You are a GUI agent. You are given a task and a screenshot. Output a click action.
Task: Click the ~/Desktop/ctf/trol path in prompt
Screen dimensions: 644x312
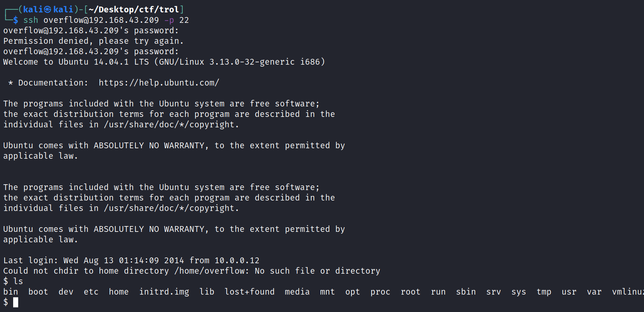pos(134,9)
